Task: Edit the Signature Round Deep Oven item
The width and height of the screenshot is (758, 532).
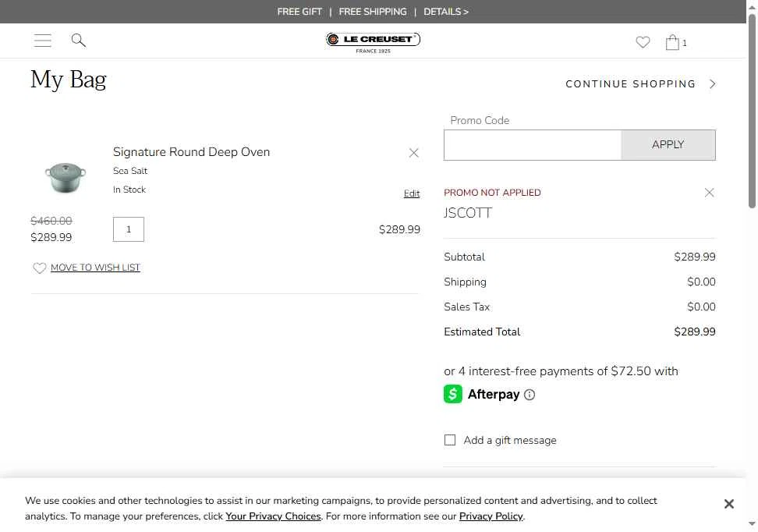Action: click(412, 193)
